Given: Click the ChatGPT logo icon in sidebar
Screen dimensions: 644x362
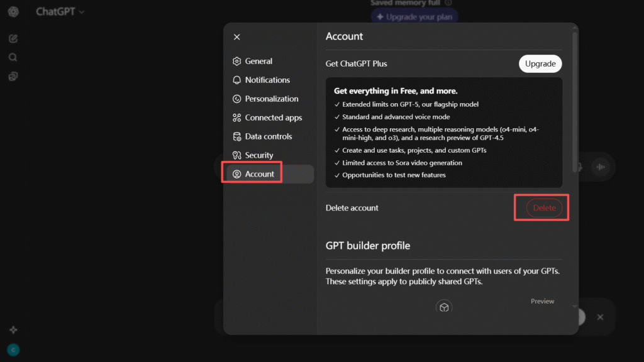Looking at the screenshot, I should (13, 11).
